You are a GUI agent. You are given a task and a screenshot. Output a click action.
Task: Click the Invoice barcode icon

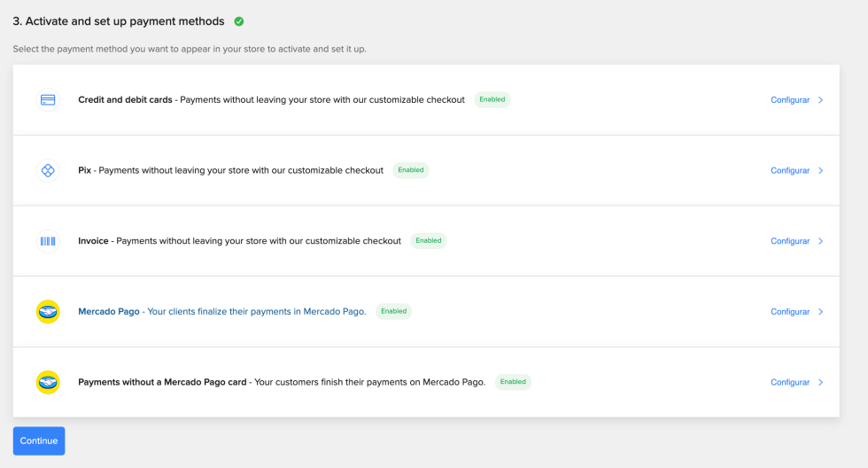coord(48,241)
